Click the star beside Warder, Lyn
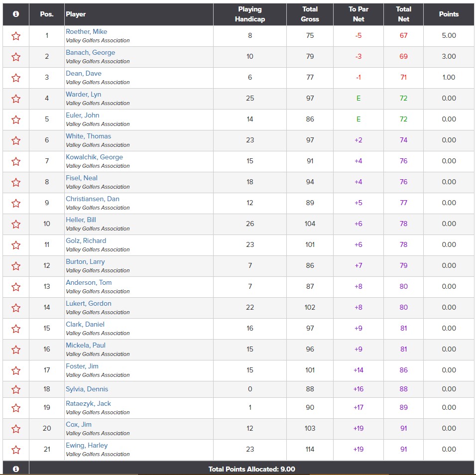This screenshot has height=475, width=476. 16,99
